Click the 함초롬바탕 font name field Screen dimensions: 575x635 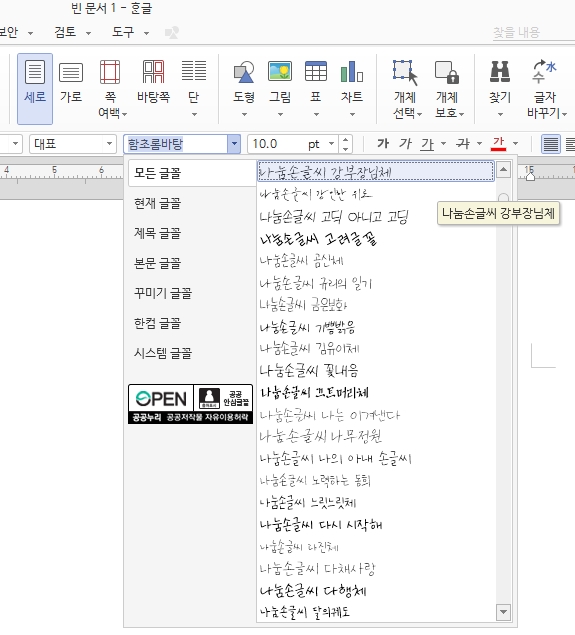pyautogui.click(x=176, y=144)
